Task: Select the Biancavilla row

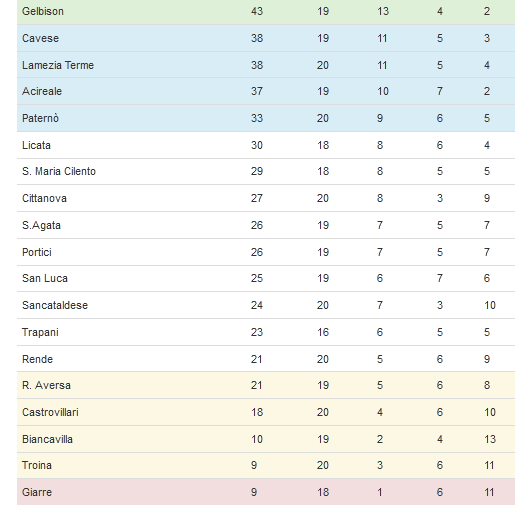Action: (x=266, y=439)
